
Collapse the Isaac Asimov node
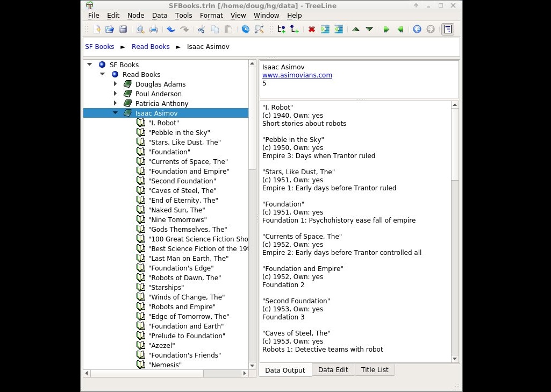click(115, 113)
